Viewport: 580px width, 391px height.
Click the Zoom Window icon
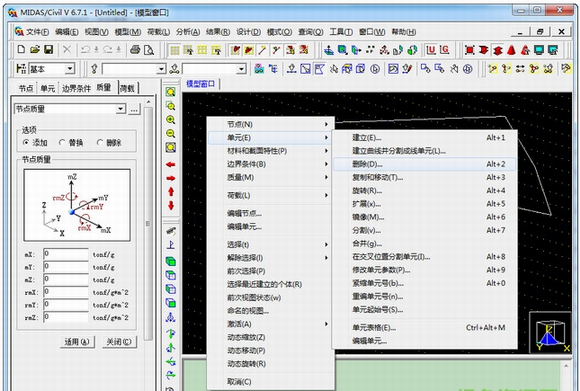tap(171, 106)
